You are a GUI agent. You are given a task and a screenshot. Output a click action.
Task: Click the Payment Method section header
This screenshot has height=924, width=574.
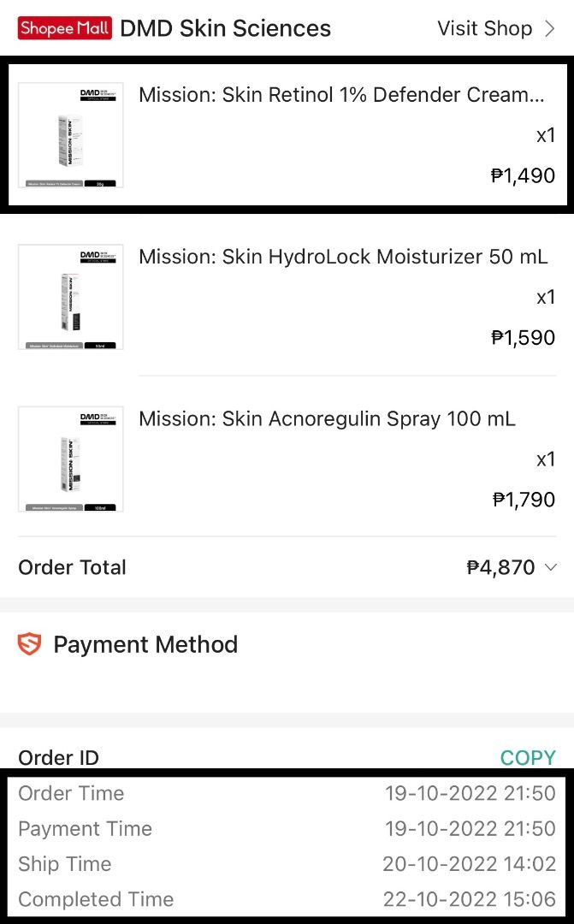[145, 644]
